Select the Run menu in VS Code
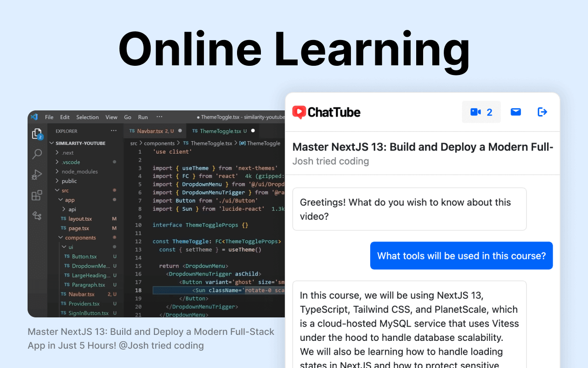The width and height of the screenshot is (588, 368). coord(142,117)
